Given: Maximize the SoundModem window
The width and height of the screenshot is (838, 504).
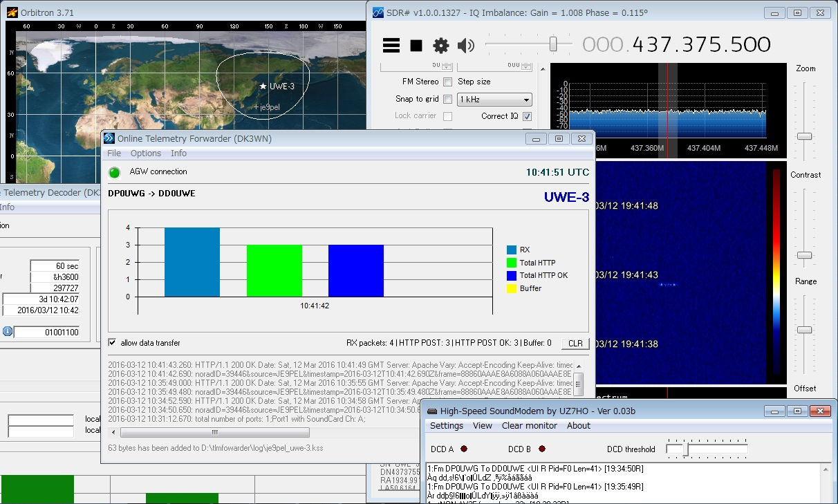Looking at the screenshot, I should pyautogui.click(x=797, y=411).
